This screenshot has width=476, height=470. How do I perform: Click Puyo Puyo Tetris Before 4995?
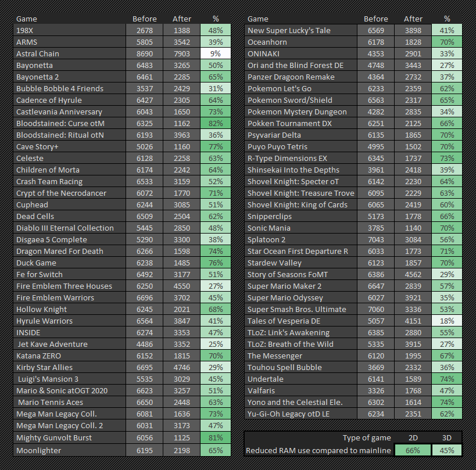[376, 147]
